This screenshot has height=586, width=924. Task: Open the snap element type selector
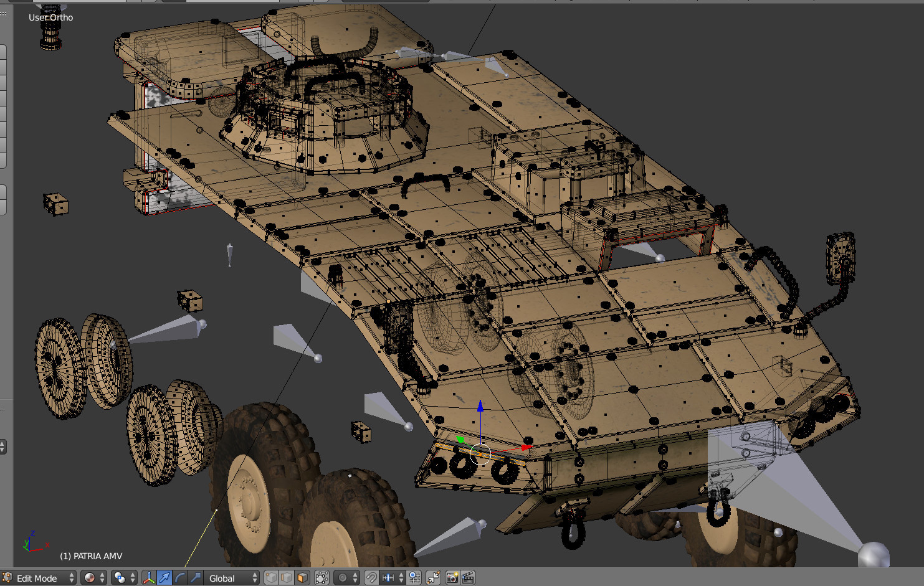[393, 578]
